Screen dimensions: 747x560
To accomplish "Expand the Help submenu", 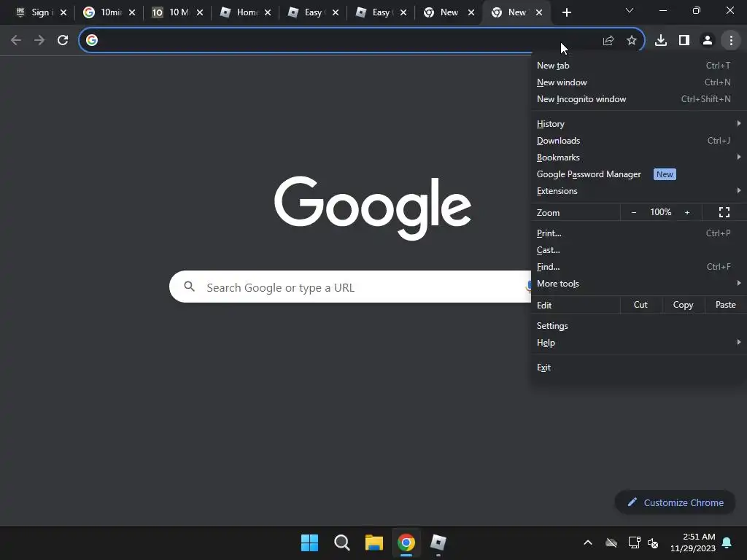I will click(638, 343).
